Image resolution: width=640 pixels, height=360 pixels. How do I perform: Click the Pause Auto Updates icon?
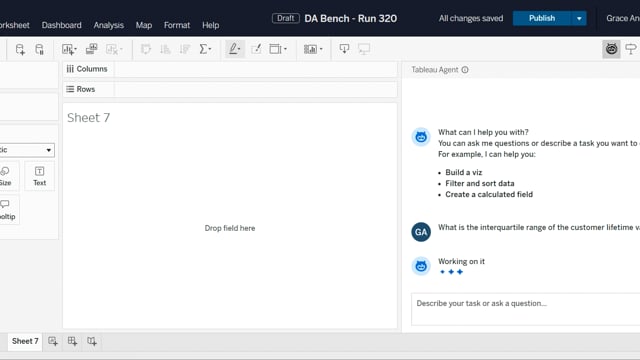[x=39, y=49]
